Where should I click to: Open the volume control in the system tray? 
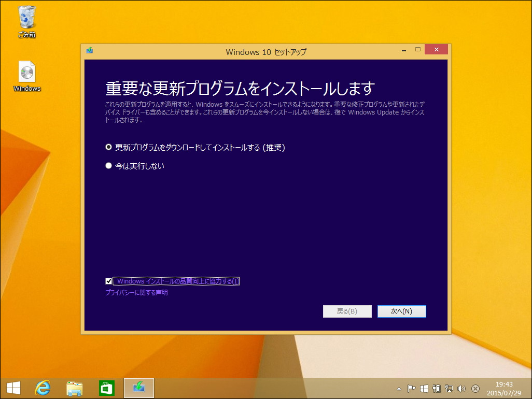point(461,389)
